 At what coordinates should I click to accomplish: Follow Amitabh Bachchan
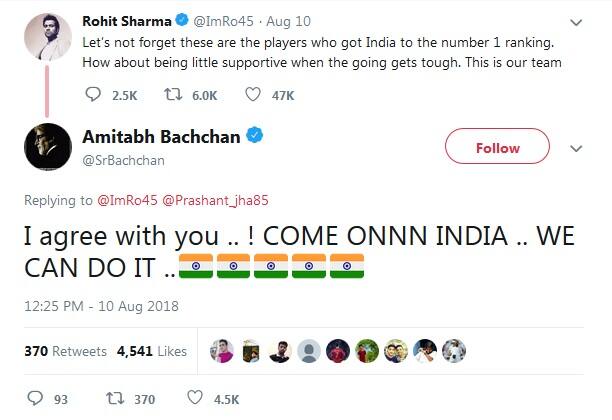(x=497, y=148)
